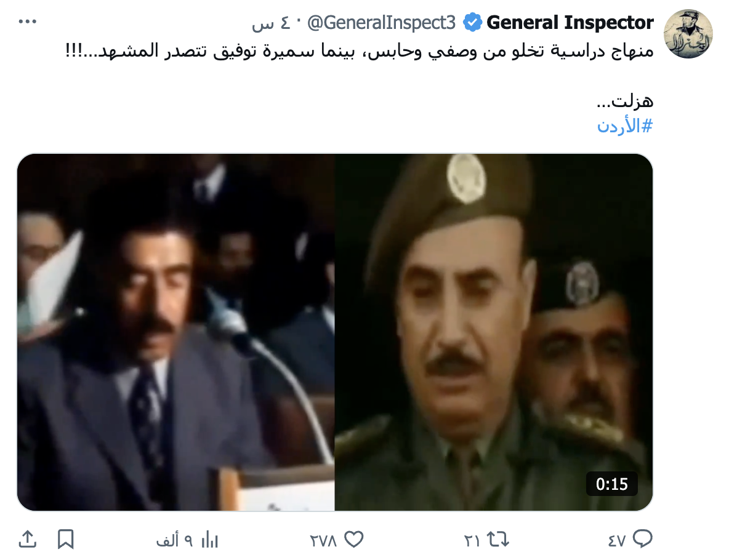The height and width of the screenshot is (560, 729).
Task: Click the reply count ٤٧
Action: [617, 540]
